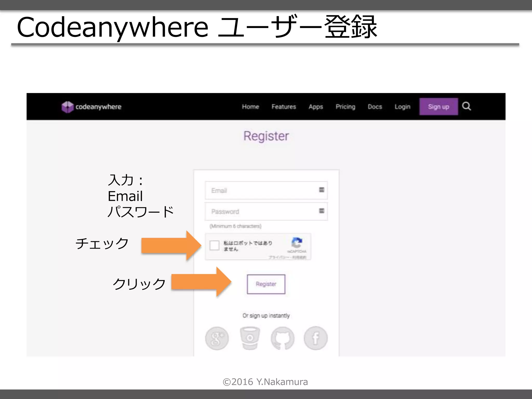Screen dimensions: 532x399
Task: Open Apps in the navigation bar
Action: pyautogui.click(x=316, y=107)
